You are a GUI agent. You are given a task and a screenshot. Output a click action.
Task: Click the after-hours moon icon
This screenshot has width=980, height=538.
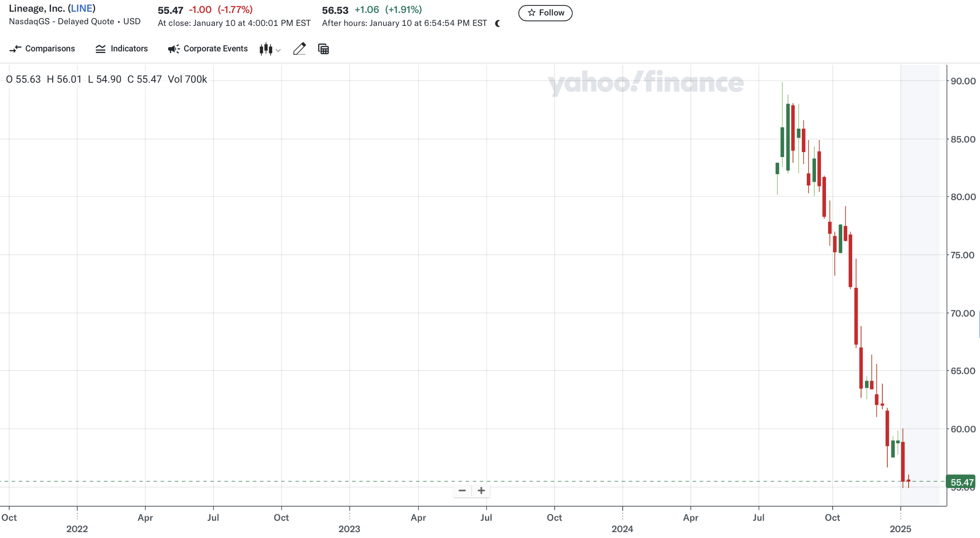tap(498, 23)
